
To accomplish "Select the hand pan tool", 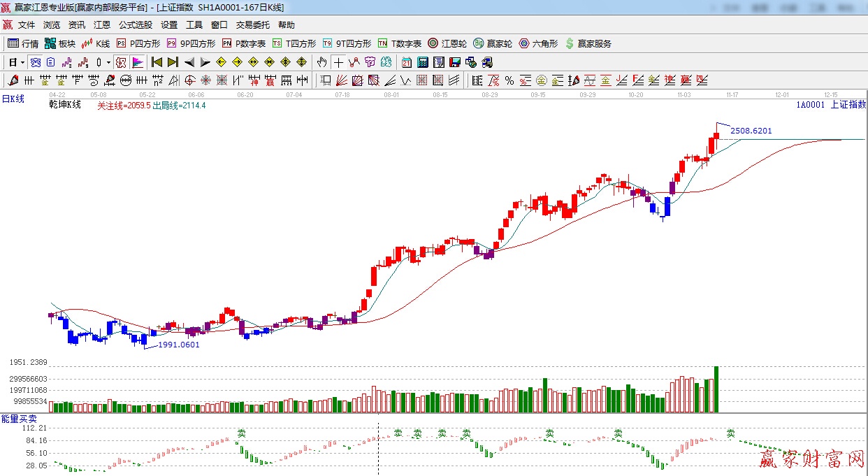I will tap(321, 62).
